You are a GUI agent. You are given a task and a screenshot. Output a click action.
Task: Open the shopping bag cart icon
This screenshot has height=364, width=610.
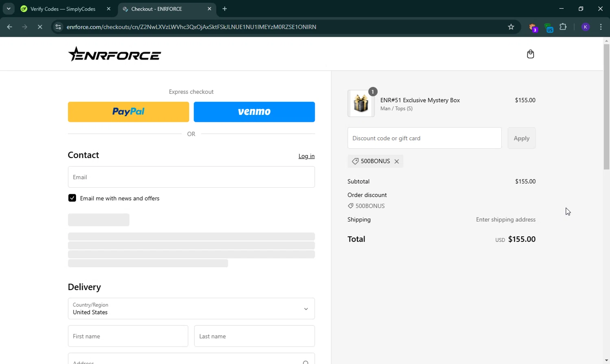[530, 54]
